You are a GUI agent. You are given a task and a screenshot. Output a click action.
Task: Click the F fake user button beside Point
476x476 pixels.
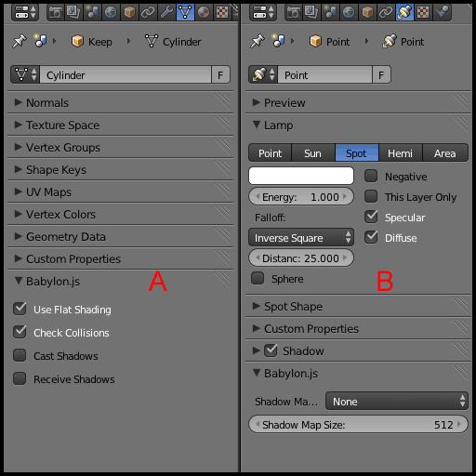[381, 74]
